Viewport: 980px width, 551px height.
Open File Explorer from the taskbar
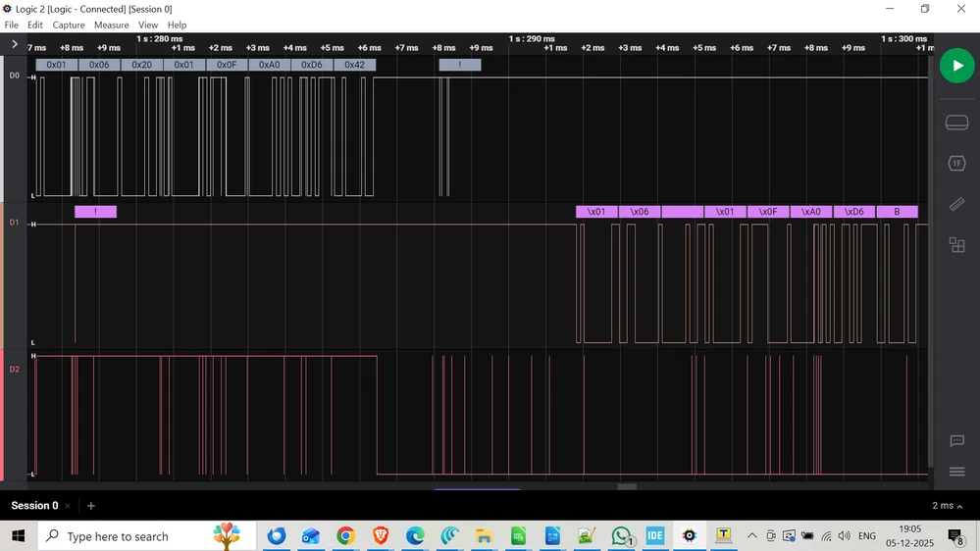483,536
